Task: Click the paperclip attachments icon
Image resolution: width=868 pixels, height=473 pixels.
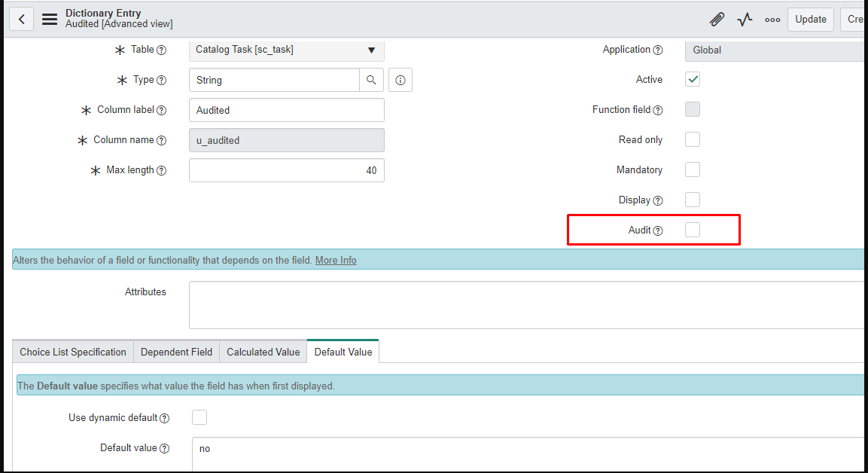Action: tap(717, 20)
